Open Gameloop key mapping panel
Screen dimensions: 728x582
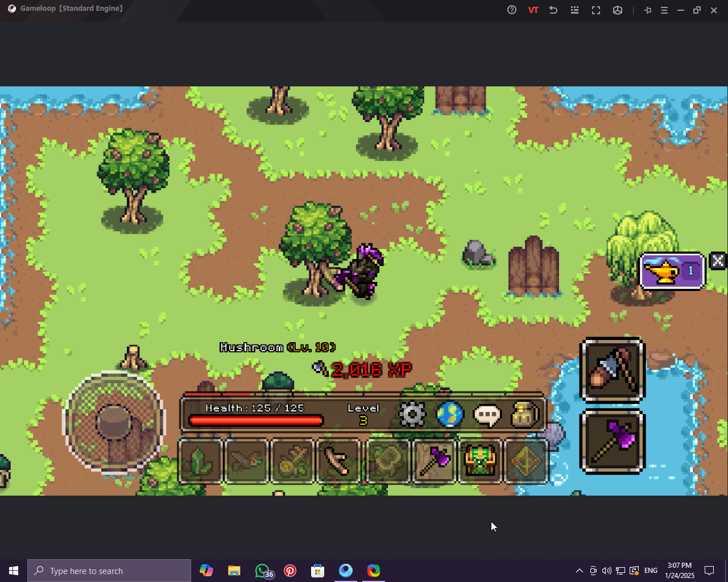tap(574, 10)
